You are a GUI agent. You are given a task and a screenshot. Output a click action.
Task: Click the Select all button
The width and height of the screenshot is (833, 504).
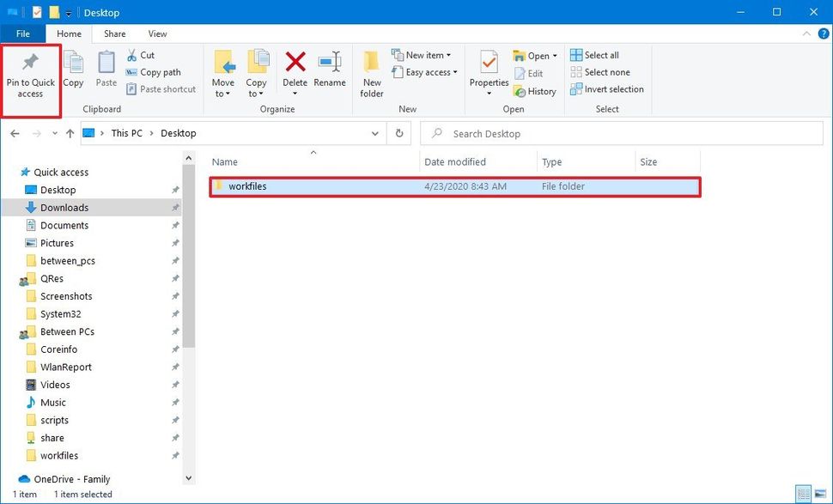(x=596, y=54)
